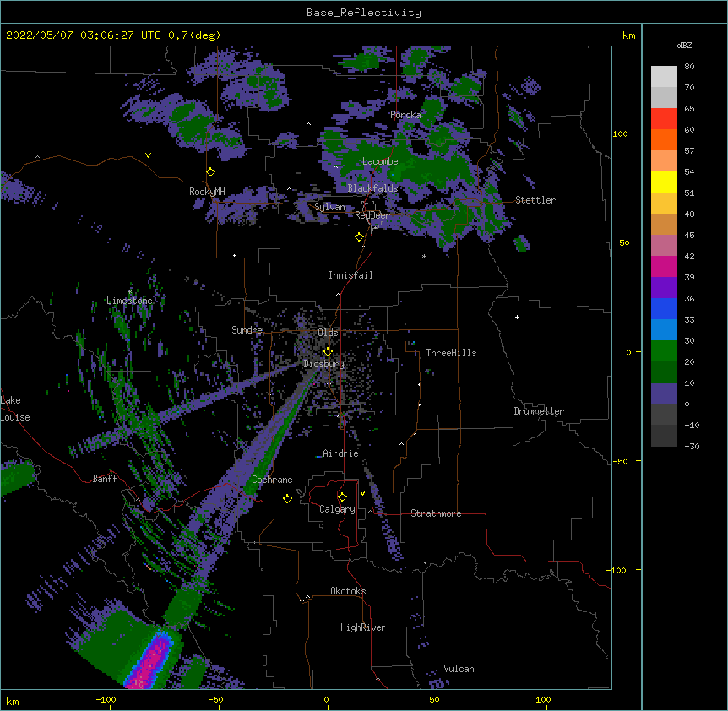Click the dBZ legend heading
Image resolution: width=728 pixels, height=711 pixels.
coord(684,46)
